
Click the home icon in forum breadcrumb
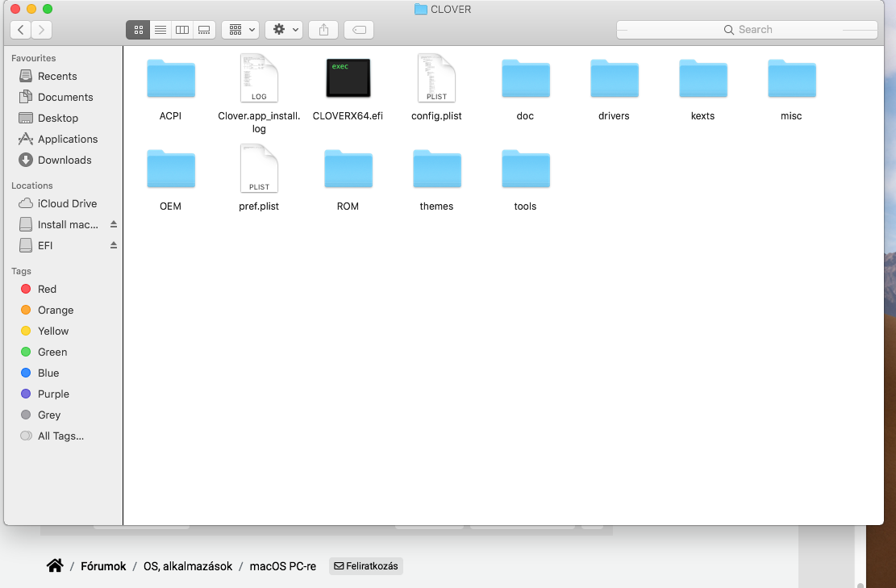[x=55, y=565]
